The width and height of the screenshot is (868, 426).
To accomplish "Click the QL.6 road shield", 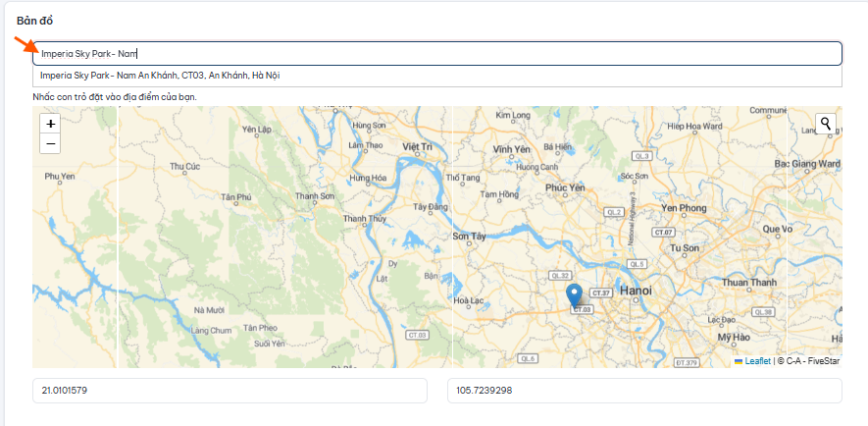I will pos(528,358).
